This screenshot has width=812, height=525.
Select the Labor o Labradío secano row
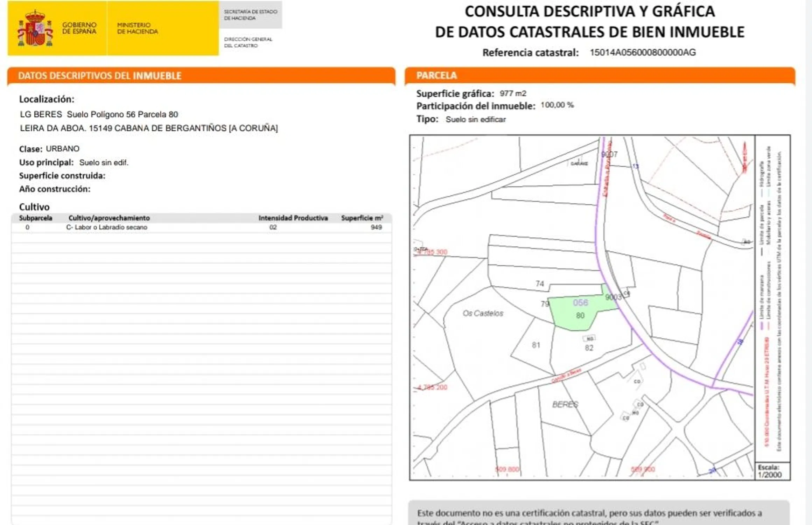(x=107, y=227)
